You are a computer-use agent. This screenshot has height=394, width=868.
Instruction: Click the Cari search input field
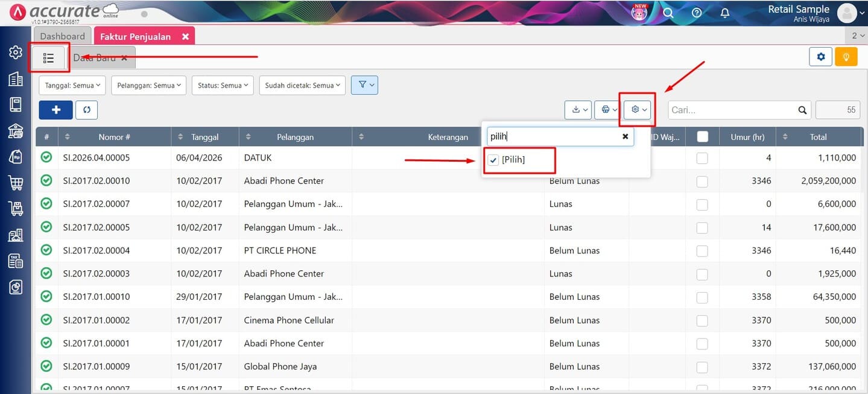tap(732, 110)
